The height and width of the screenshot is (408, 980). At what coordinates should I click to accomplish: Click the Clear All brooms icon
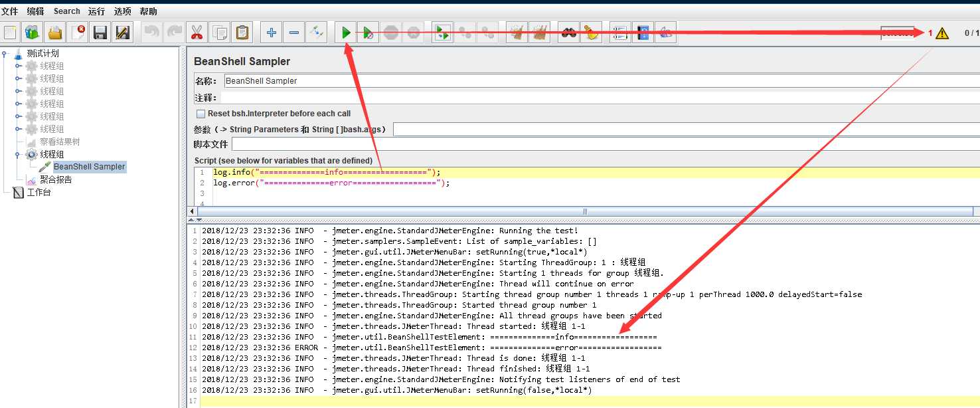point(539,33)
